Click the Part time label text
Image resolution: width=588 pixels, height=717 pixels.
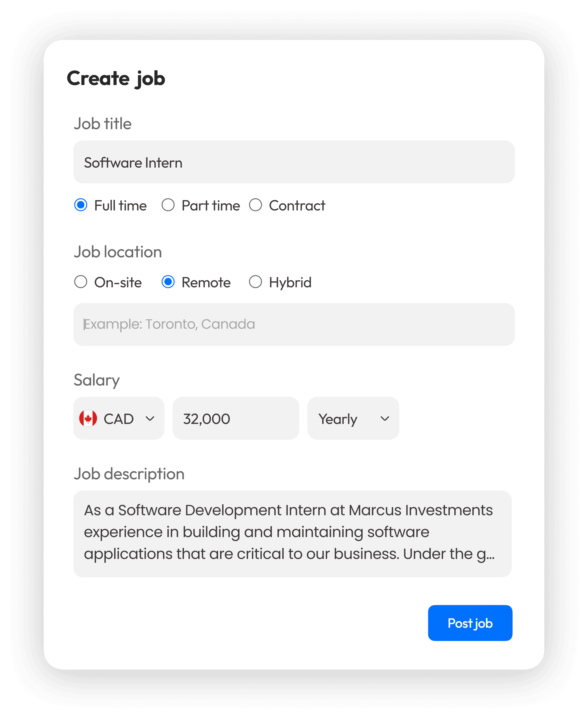211,206
